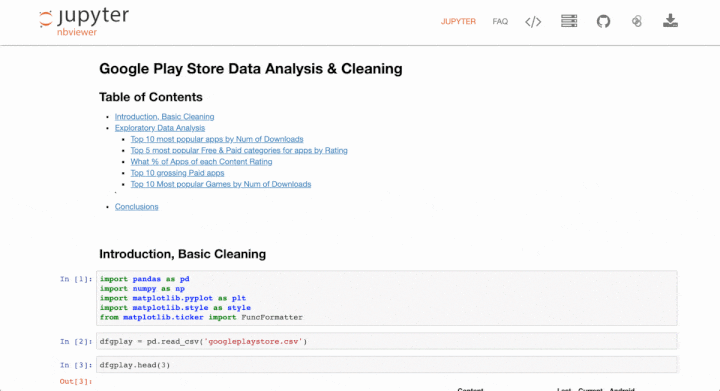Click the import pandas code line

pos(145,279)
